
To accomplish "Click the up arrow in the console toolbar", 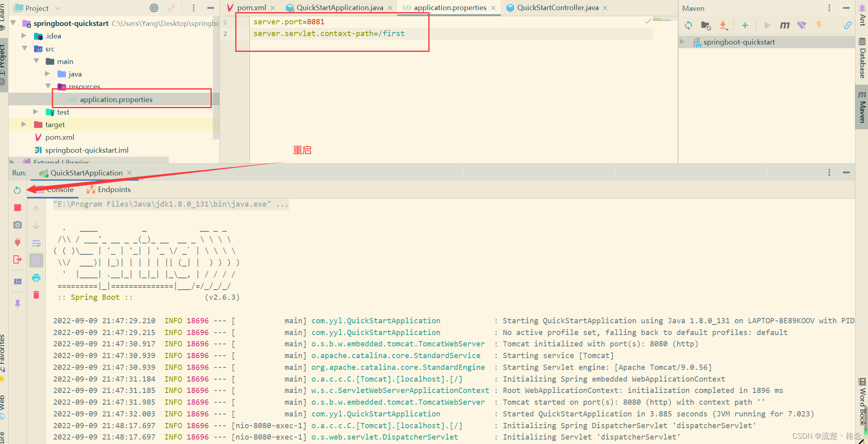I will [36, 209].
